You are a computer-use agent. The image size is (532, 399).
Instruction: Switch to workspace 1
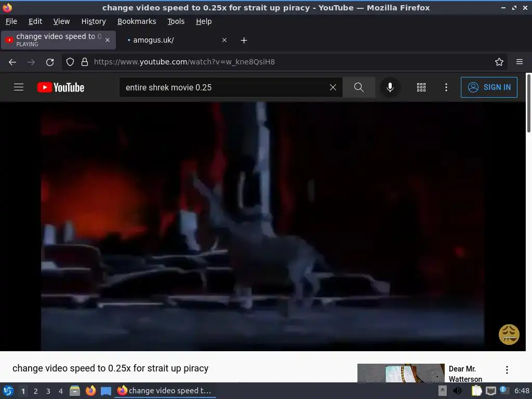tap(23, 391)
